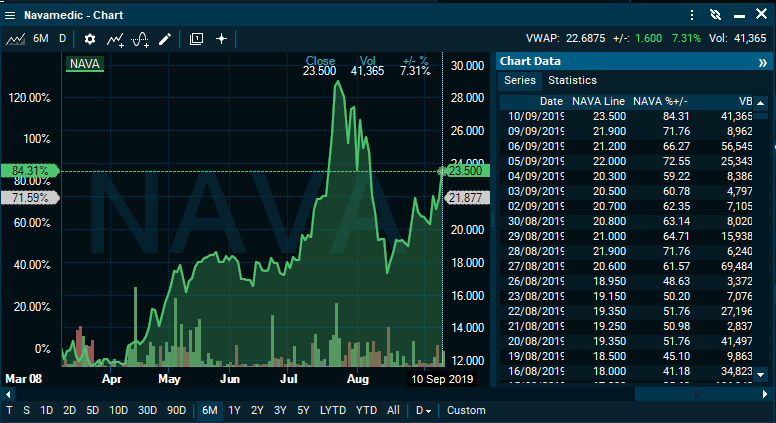Click the add indicator wave icon
The height and width of the screenshot is (423, 776).
point(141,39)
